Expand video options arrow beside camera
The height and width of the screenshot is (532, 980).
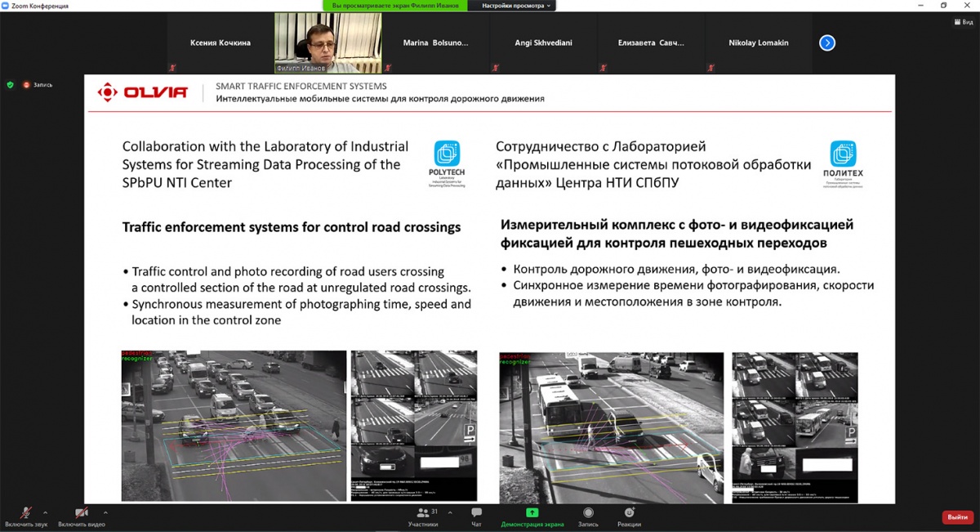click(x=106, y=513)
